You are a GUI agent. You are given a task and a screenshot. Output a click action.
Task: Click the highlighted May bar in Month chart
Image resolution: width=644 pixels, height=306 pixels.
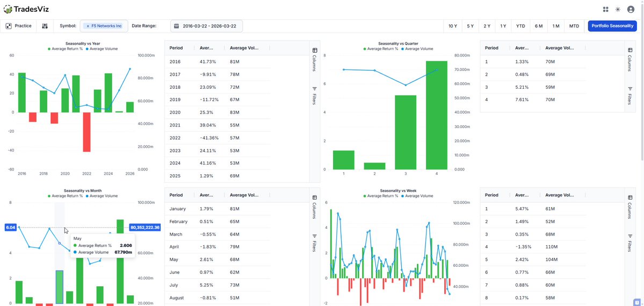pos(60,287)
